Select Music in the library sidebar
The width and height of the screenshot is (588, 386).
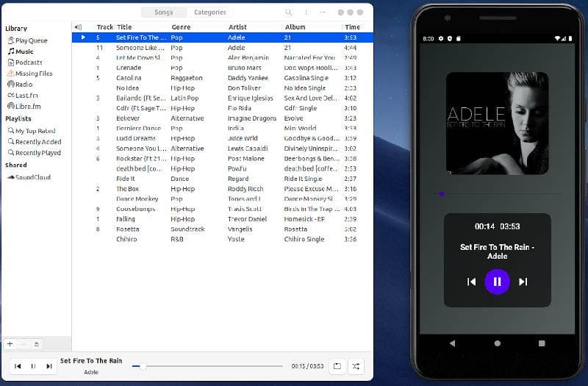pos(21,51)
